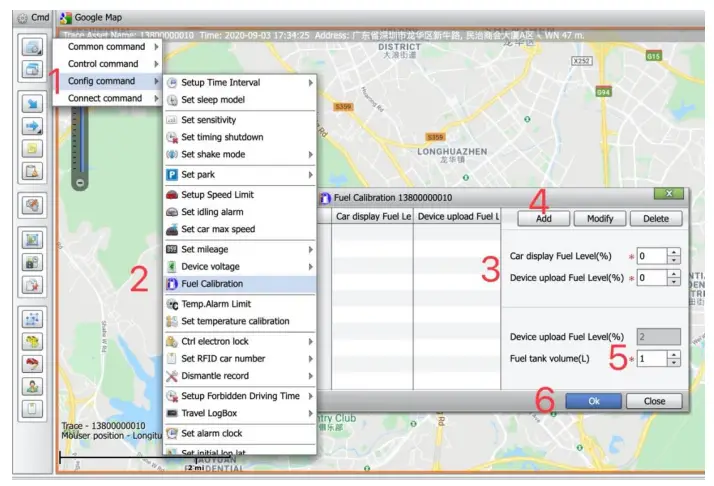Decrease Device upload Fuel Level with down stepper
The height and width of the screenshot is (486, 714).
[x=674, y=282]
